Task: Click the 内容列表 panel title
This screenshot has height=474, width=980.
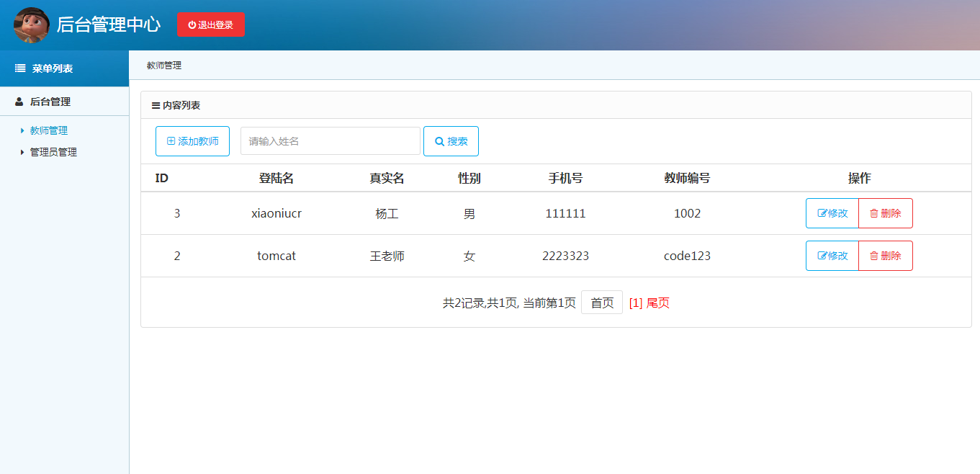Action: (x=181, y=105)
